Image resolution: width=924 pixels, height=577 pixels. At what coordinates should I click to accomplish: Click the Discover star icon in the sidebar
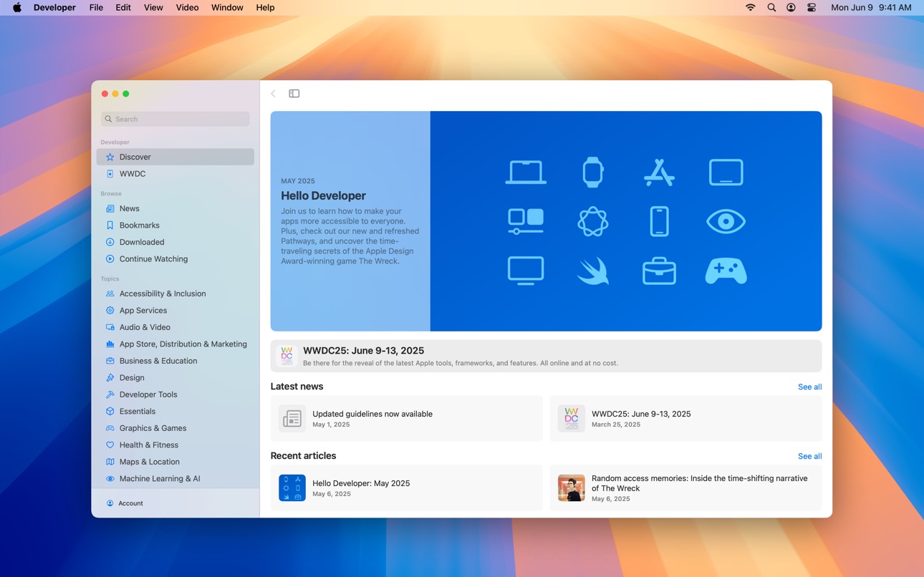(110, 157)
